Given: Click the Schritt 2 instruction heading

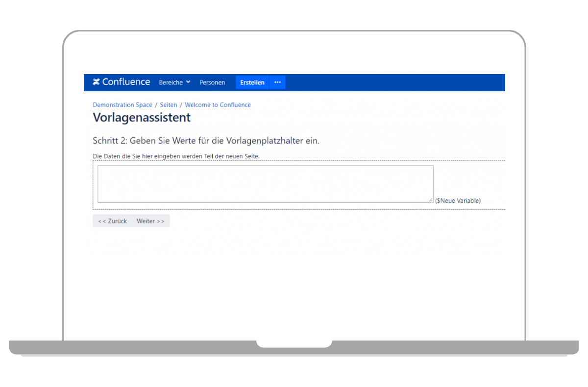Looking at the screenshot, I should pos(206,141).
